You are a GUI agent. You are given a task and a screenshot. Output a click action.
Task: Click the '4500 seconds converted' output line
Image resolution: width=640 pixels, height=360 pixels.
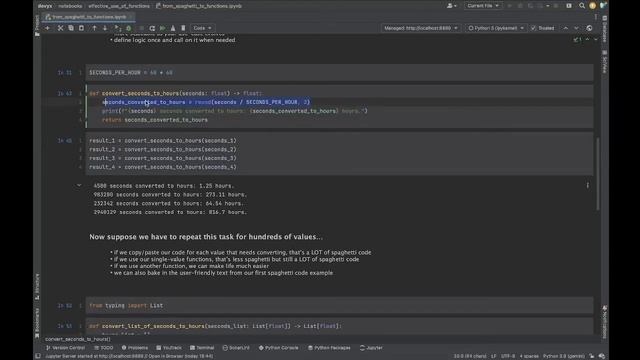pyautogui.click(x=164, y=186)
